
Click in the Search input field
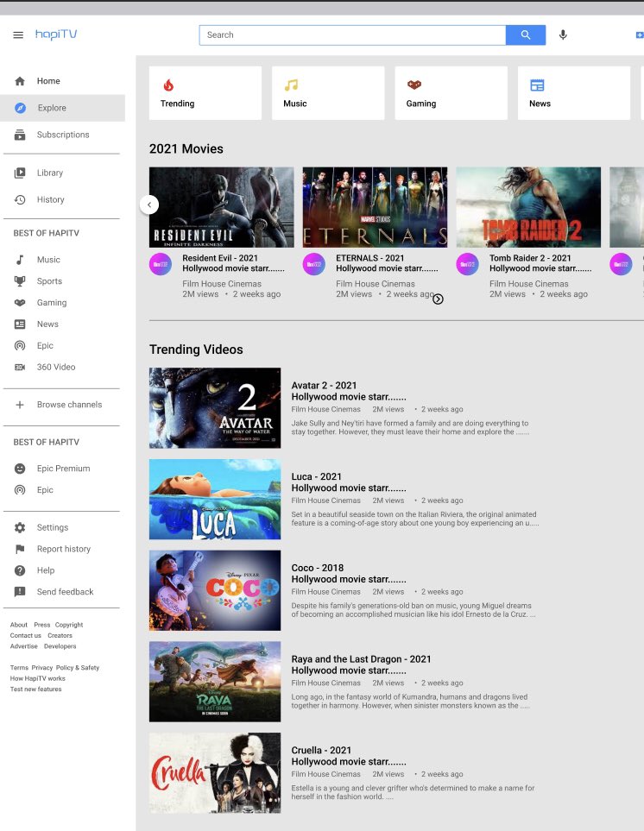[352, 35]
